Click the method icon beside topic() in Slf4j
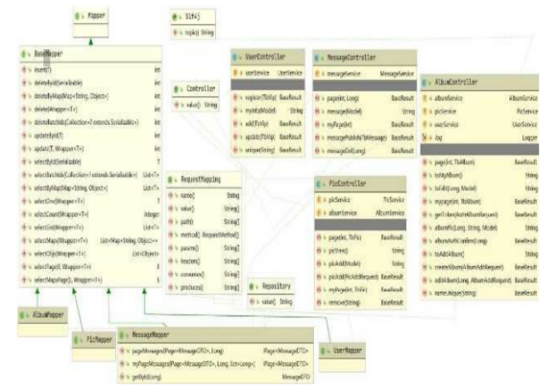This screenshot has width=559, height=392. [x=175, y=33]
